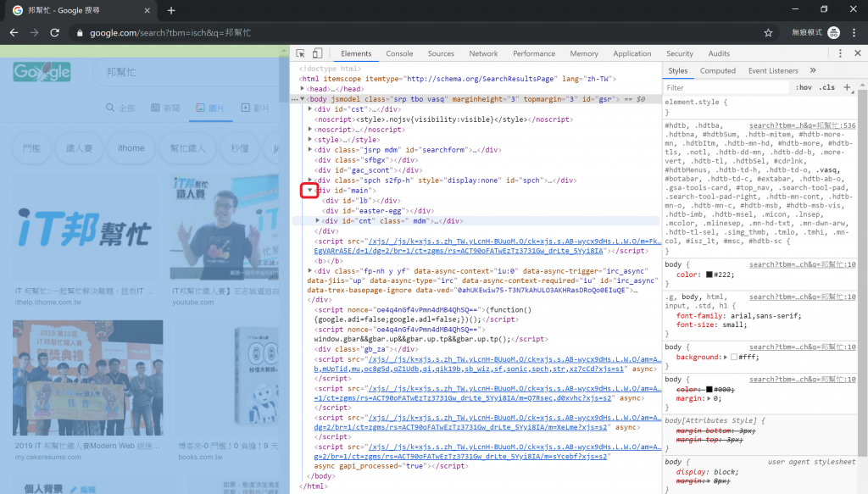Click the 鐵人賽 suggestion chip
Viewport: 868px width, 494px height.
tap(79, 148)
